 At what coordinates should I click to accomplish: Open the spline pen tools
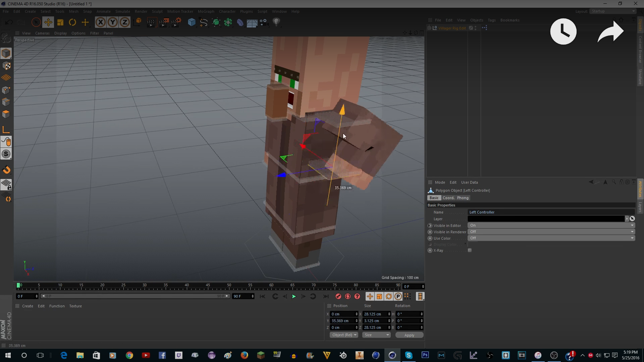tap(204, 22)
